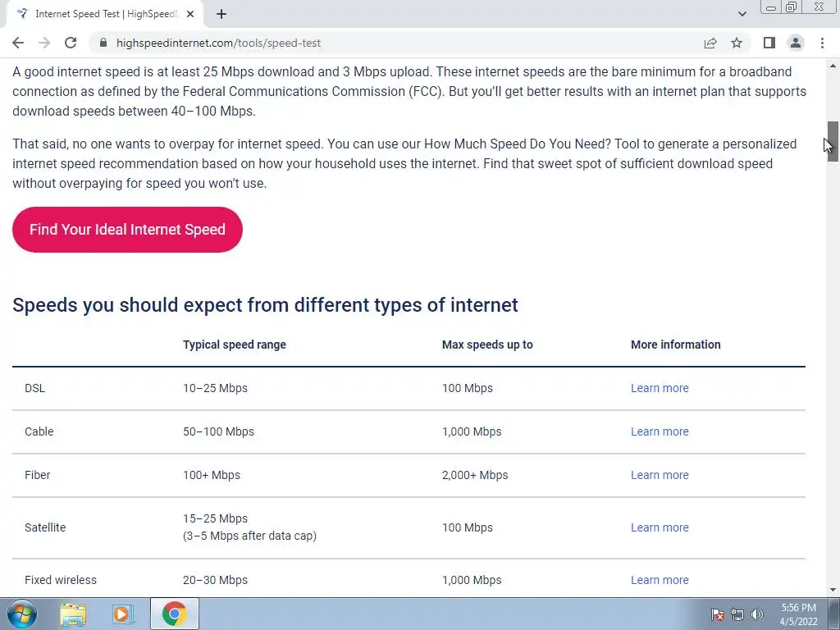Open a new browser tab

point(221,15)
